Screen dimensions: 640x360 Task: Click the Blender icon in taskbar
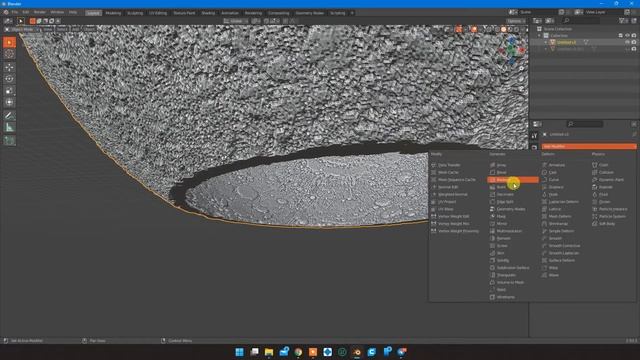tap(357, 352)
